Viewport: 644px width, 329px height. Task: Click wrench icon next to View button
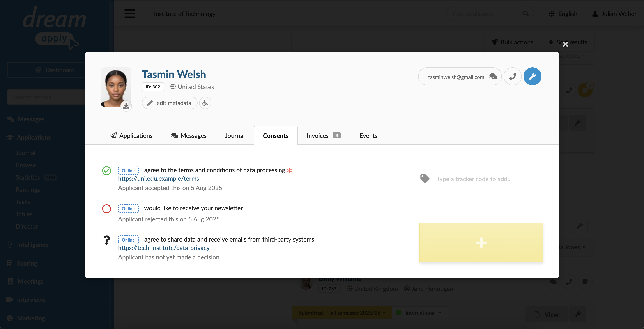coord(577,315)
